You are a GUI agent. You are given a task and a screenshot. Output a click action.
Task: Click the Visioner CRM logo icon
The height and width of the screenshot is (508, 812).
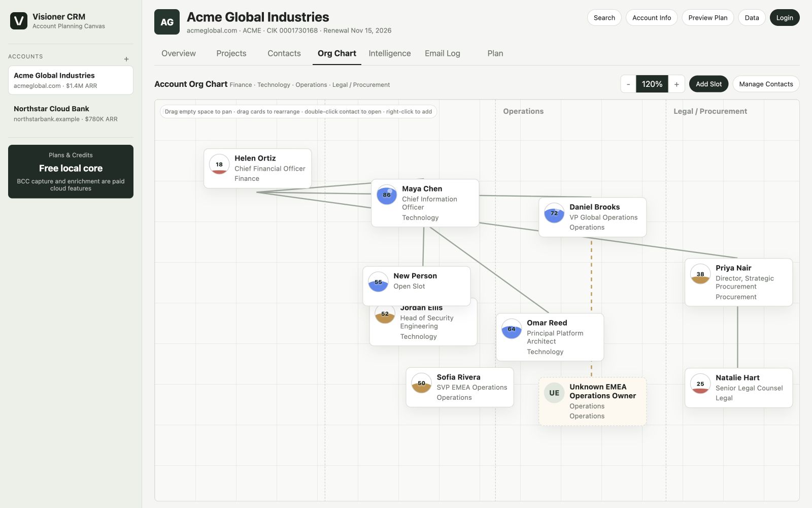(x=19, y=21)
